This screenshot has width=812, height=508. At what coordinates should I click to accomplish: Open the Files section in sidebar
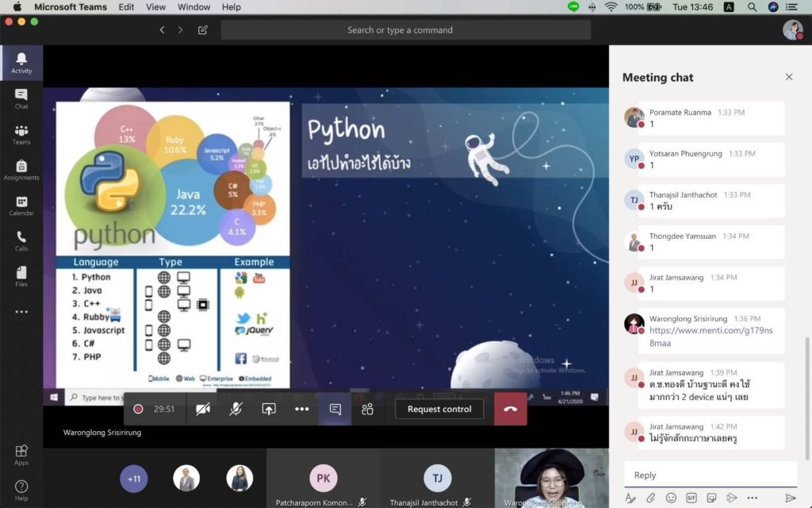tap(21, 276)
